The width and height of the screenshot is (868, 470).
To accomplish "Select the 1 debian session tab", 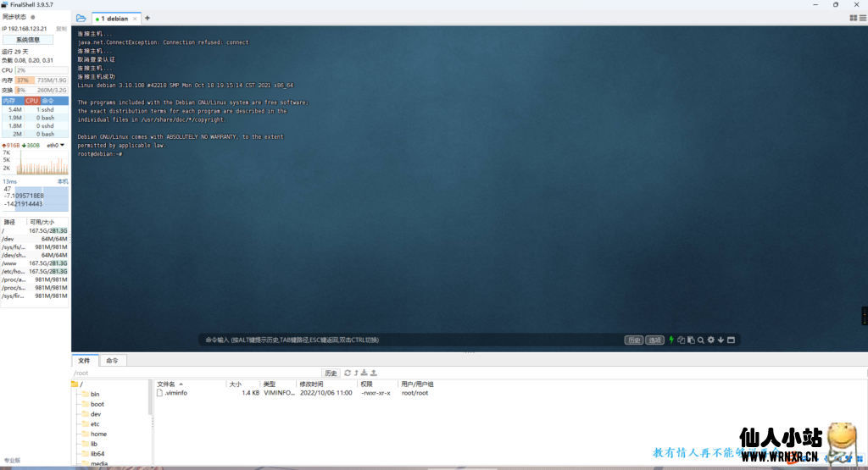I will pyautogui.click(x=114, y=18).
